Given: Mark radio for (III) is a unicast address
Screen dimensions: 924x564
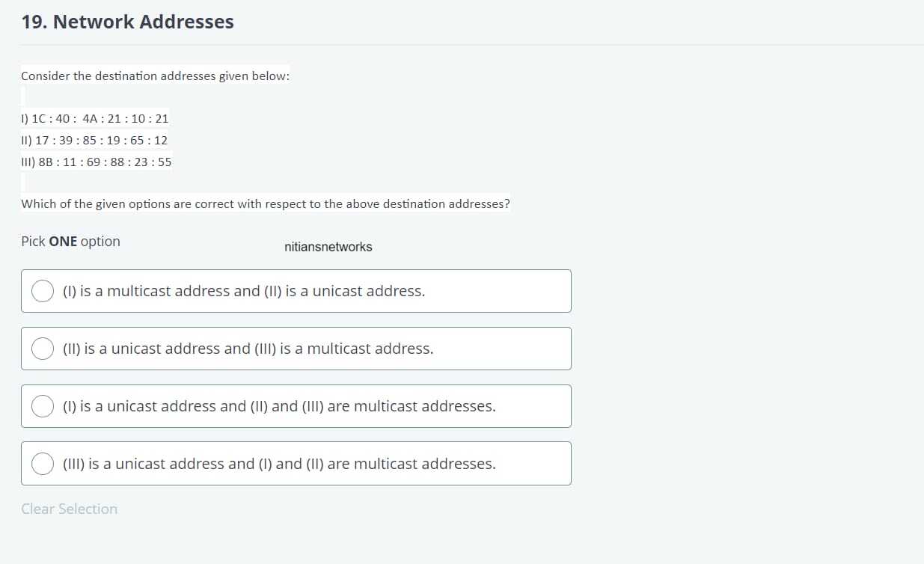Looking at the screenshot, I should coord(43,464).
